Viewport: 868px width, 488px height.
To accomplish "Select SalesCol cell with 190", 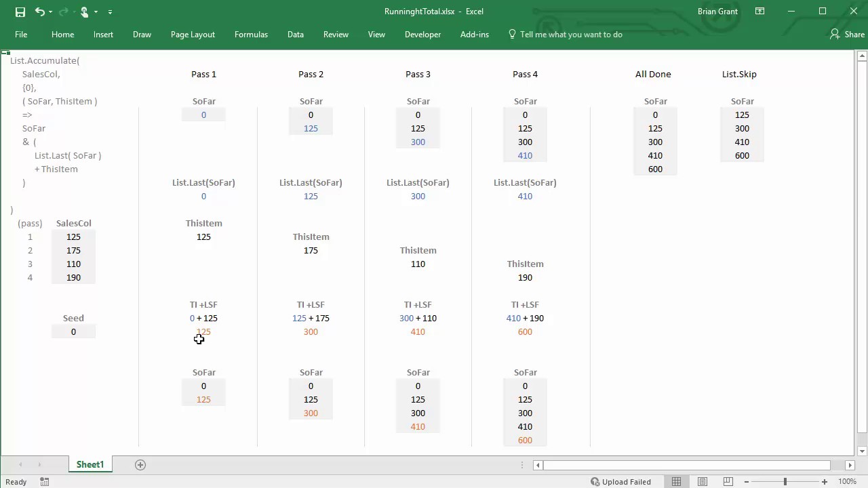I will click(73, 277).
